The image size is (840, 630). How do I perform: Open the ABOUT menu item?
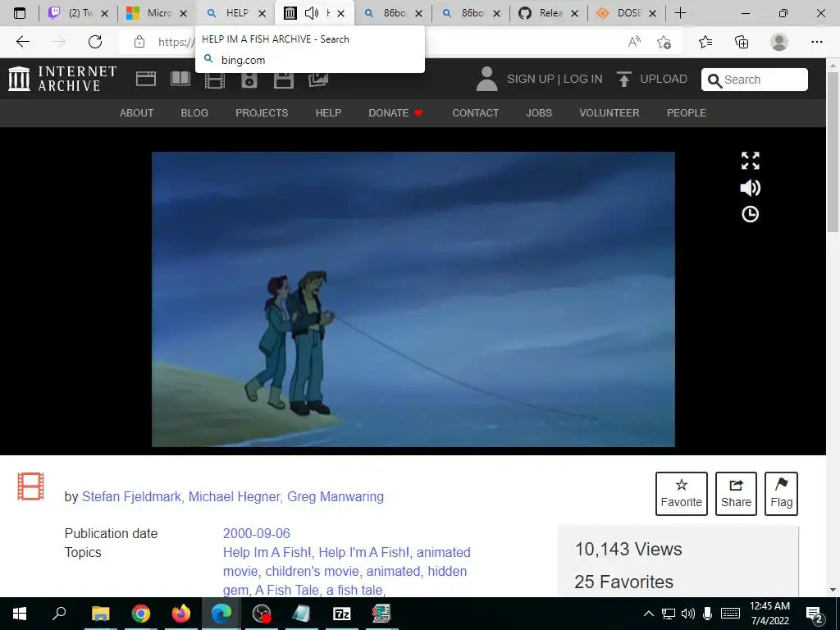pos(137,113)
